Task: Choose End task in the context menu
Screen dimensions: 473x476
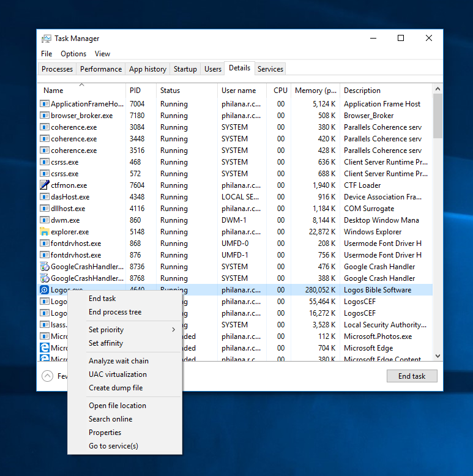Action: point(125,299)
